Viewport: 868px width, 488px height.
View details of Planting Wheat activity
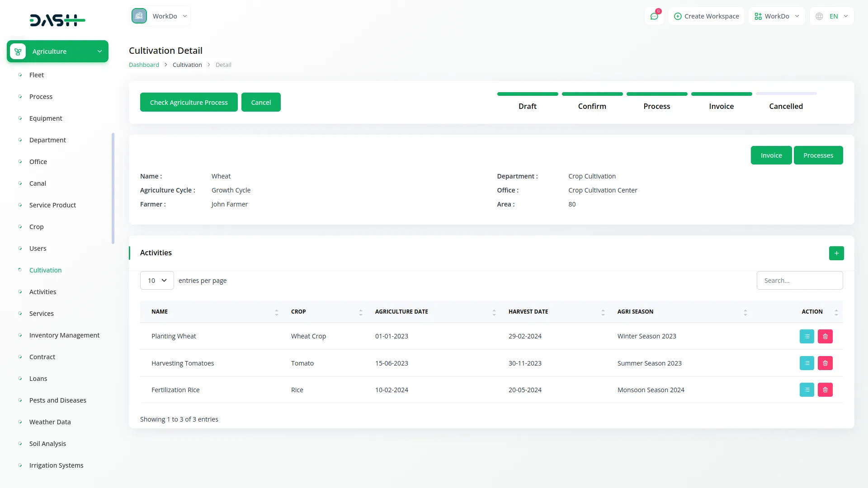click(807, 336)
